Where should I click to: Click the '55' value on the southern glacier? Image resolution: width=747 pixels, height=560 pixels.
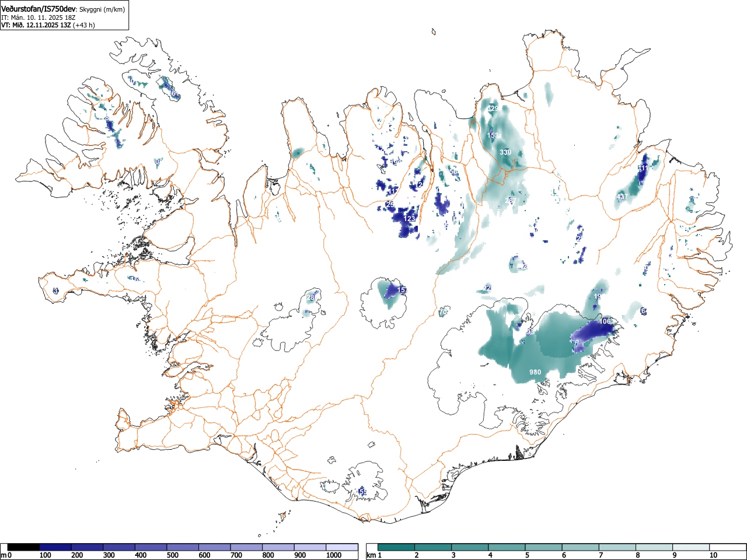click(x=362, y=492)
